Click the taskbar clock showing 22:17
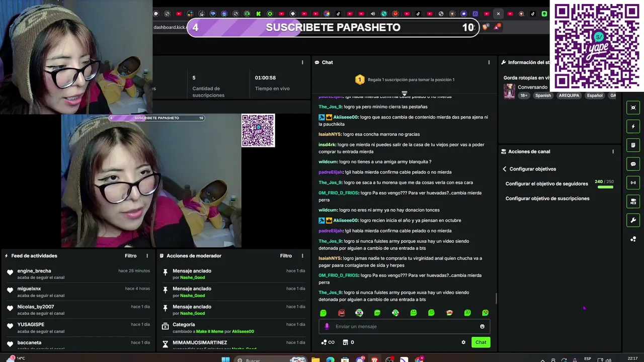 click(x=632, y=358)
